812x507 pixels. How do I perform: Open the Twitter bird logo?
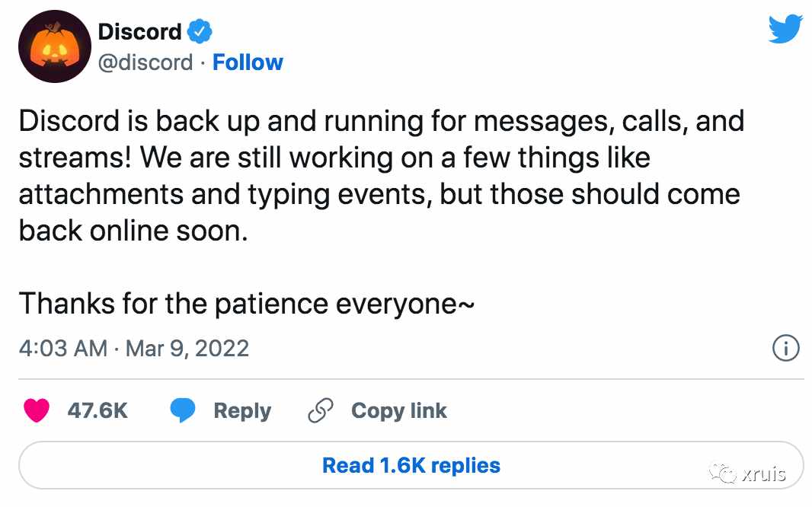785,29
